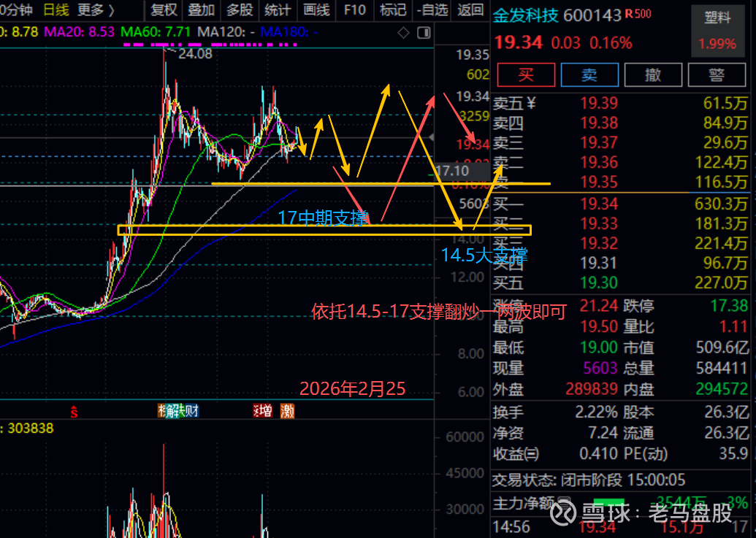Click the sector change 1.99%
756x538 pixels.
[x=717, y=44]
